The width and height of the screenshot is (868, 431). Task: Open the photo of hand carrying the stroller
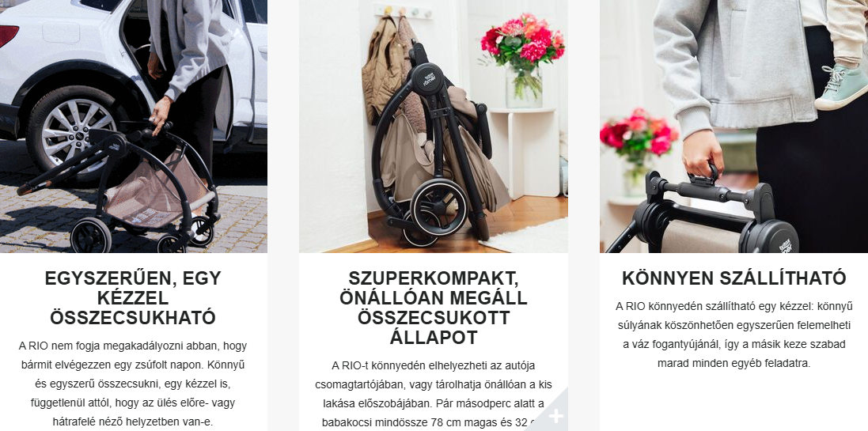point(733,127)
